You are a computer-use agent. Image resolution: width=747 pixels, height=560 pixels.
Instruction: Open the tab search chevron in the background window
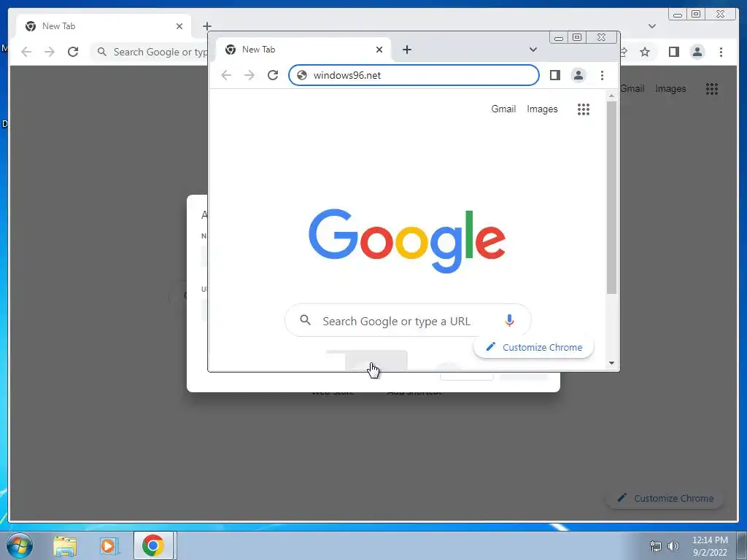click(652, 26)
